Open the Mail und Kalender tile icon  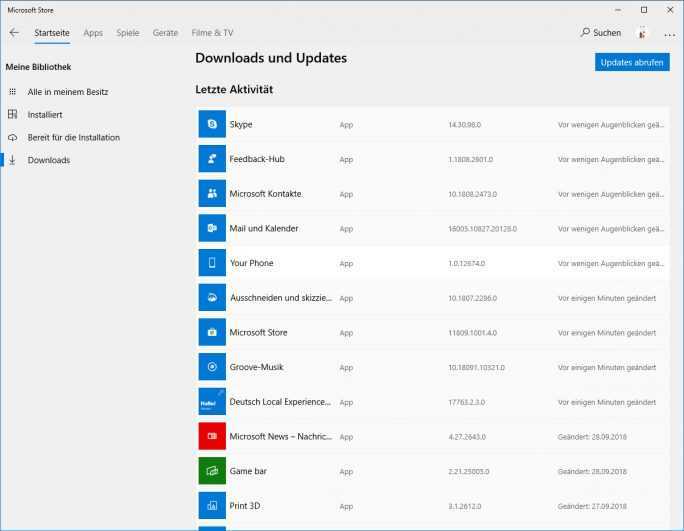point(212,228)
